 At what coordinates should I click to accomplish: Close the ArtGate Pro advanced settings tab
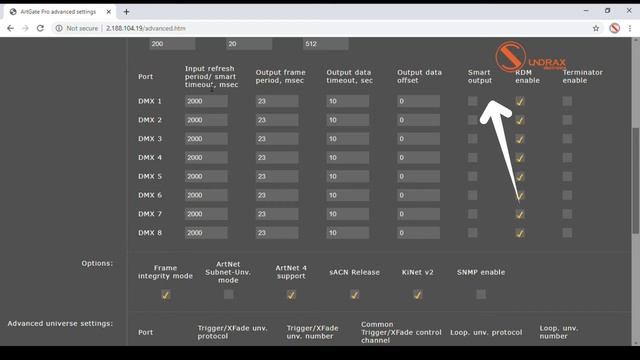tap(109, 12)
